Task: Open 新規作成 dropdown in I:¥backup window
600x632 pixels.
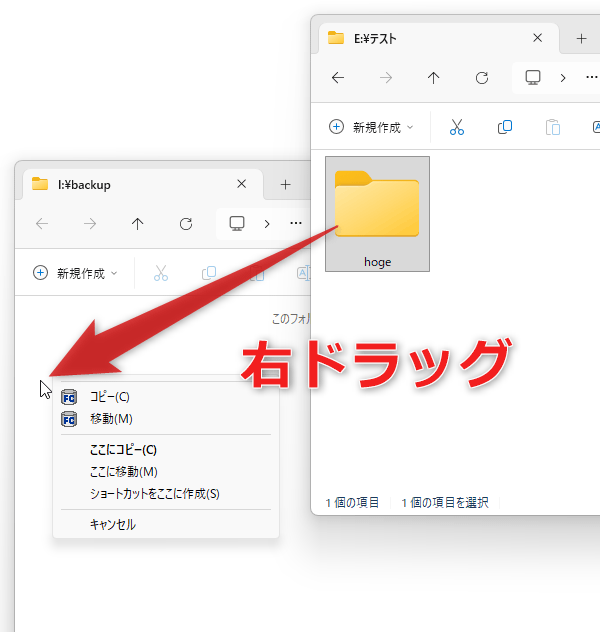Action: pos(75,273)
